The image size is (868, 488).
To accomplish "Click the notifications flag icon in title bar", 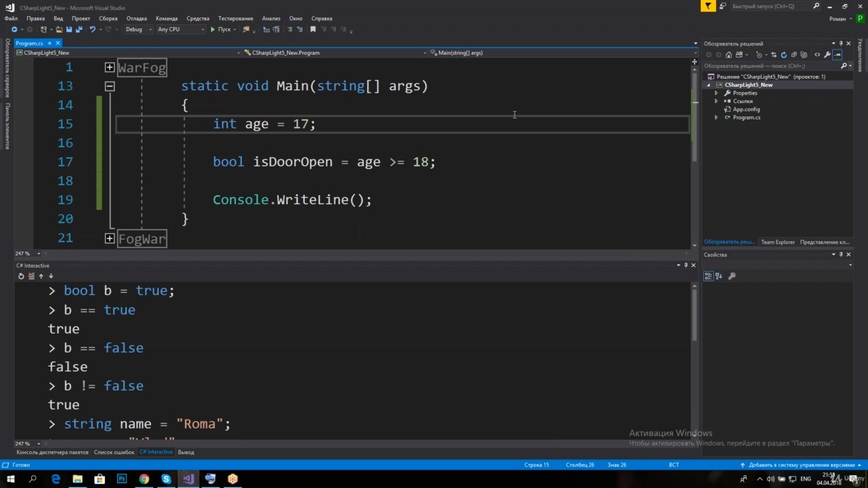I will coord(708,6).
